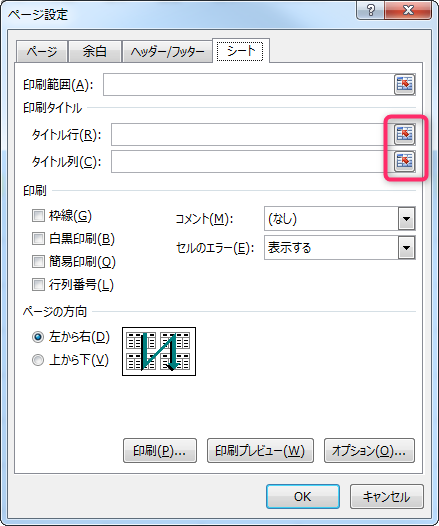Switch to the ページ tab
The height and width of the screenshot is (526, 439).
[42, 52]
